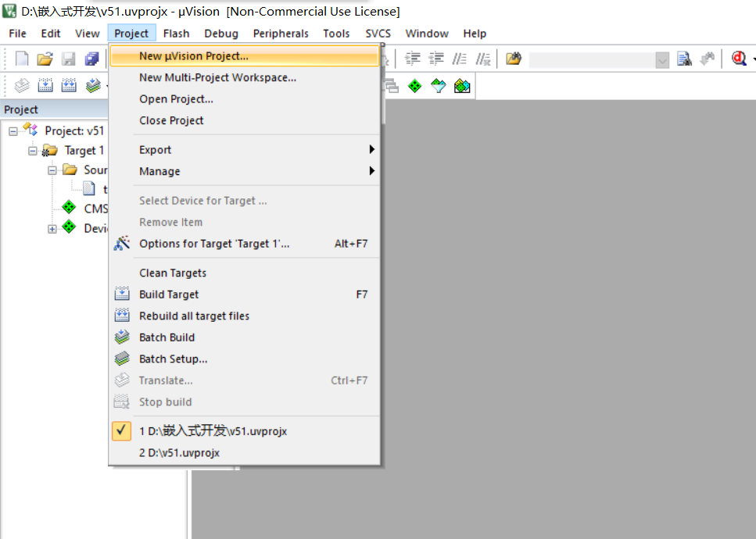Select Clean Targets menu entry
The width and height of the screenshot is (756, 539).
[245, 273]
